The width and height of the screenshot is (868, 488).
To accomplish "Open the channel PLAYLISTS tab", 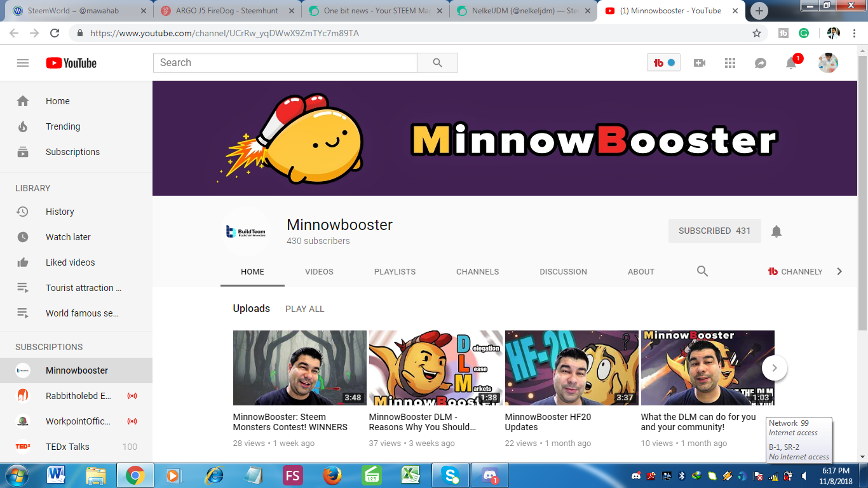I will (395, 271).
